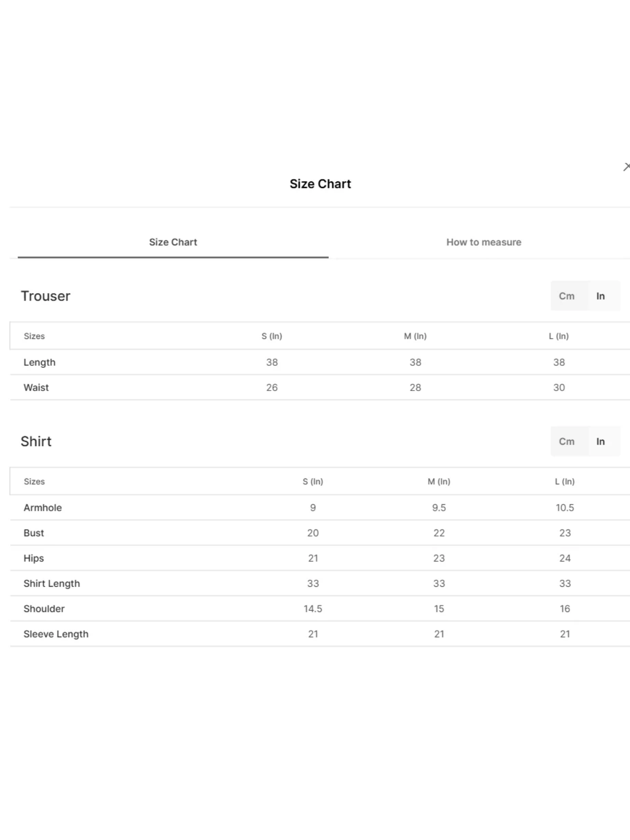Switch Shirt measurements to Cm
Viewport: 630px width, 840px height.
566,442
